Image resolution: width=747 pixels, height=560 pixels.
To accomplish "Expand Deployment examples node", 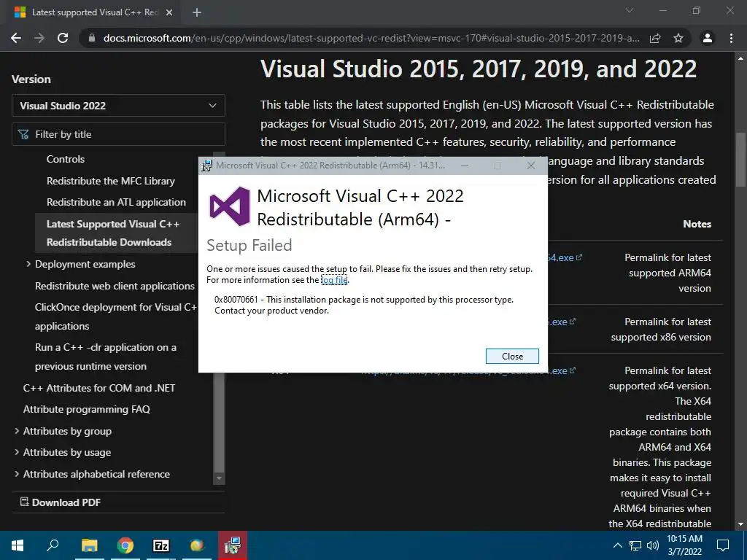I will click(28, 264).
